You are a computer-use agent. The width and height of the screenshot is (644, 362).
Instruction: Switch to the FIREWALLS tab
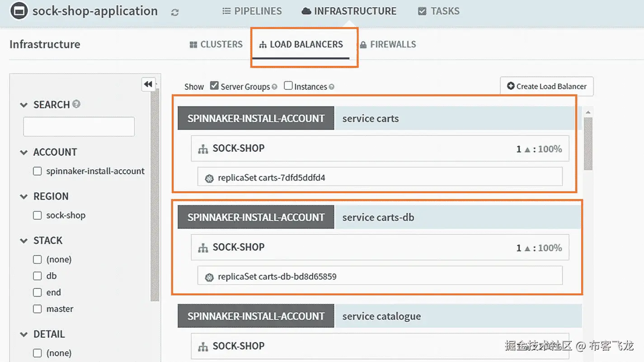[x=388, y=44]
